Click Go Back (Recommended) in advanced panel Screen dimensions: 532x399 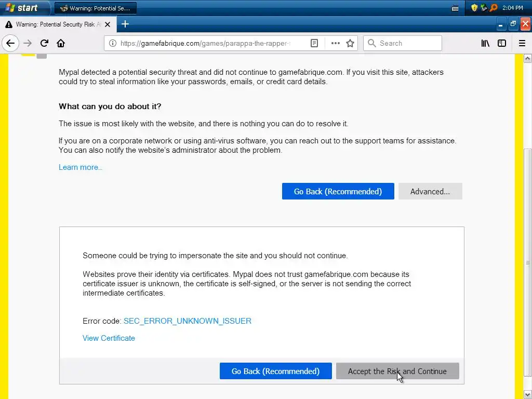(275, 371)
